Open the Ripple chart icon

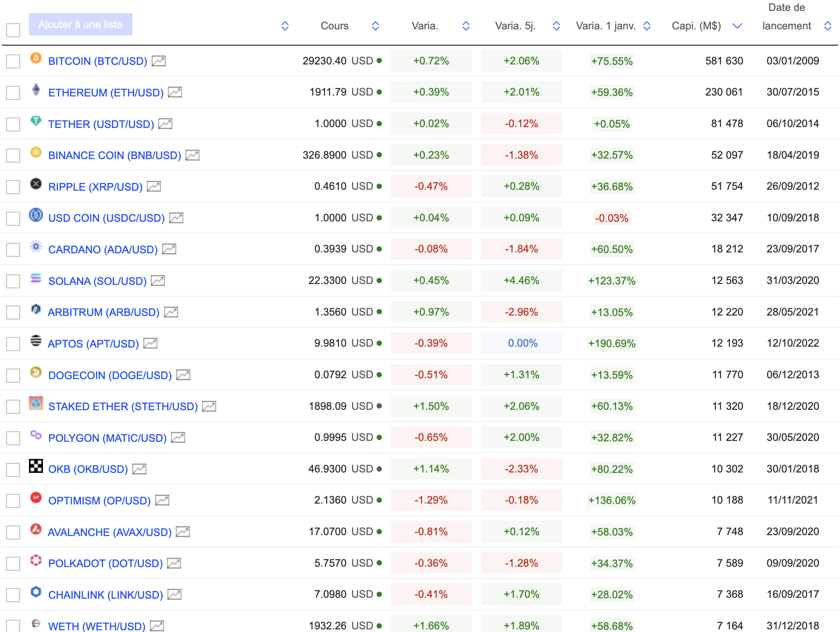154,186
